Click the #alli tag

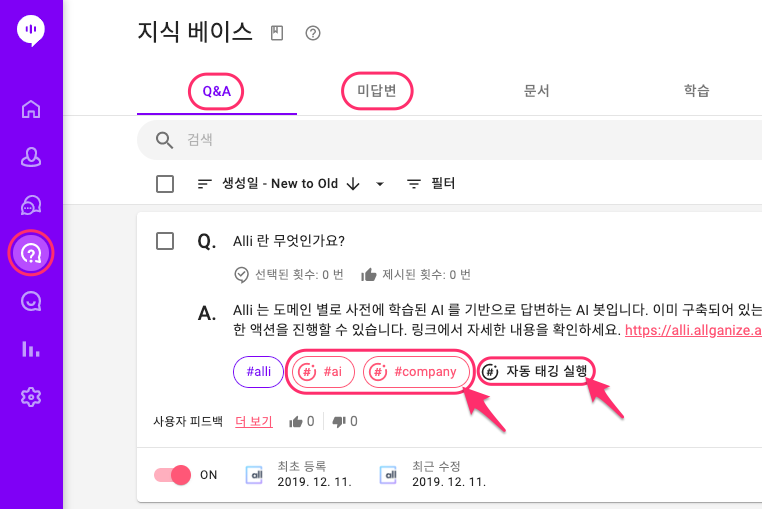(x=258, y=372)
